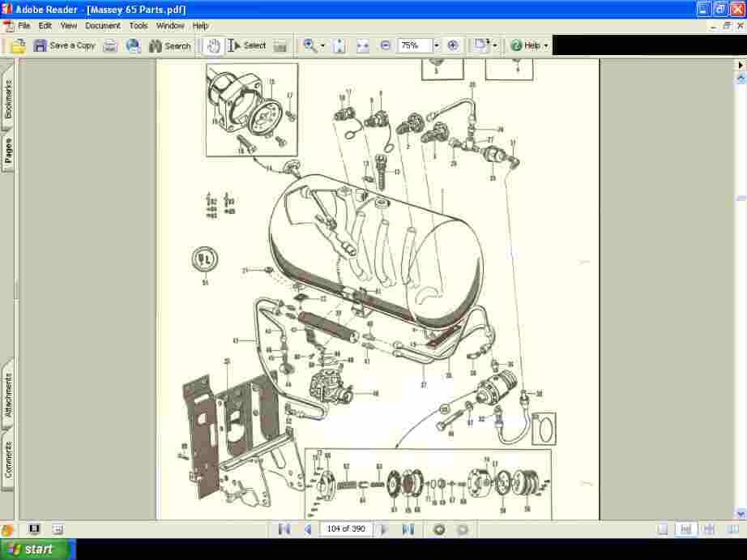747x560 pixels.
Task: Open the Pages panel tab
Action: pos(9,144)
